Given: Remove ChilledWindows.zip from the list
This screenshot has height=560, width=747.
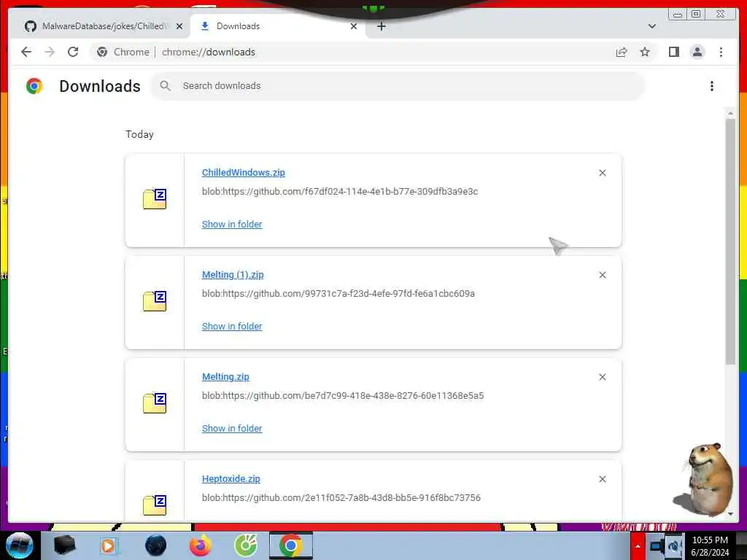Looking at the screenshot, I should coord(603,173).
